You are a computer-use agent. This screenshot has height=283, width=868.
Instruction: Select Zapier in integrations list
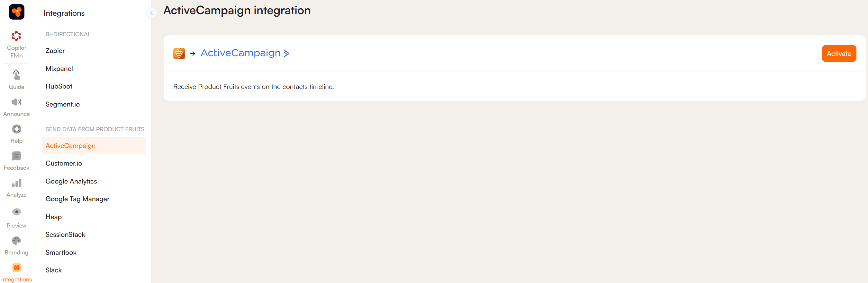point(55,51)
